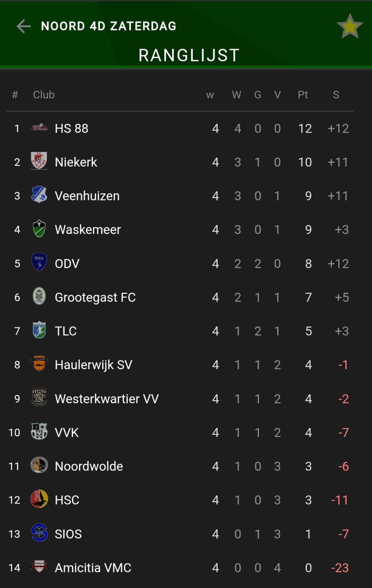
Task: Open the Haulerwijk SV orange badge
Action: 39,363
